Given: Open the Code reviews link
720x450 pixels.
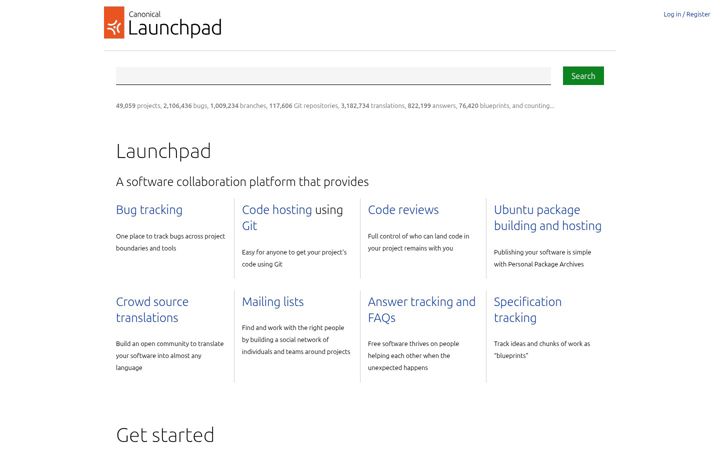Looking at the screenshot, I should (403, 210).
